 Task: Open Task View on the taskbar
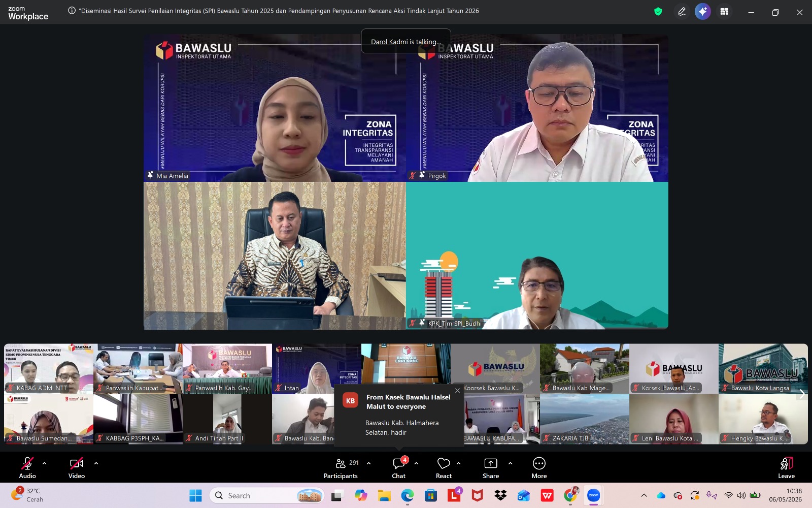(337, 495)
